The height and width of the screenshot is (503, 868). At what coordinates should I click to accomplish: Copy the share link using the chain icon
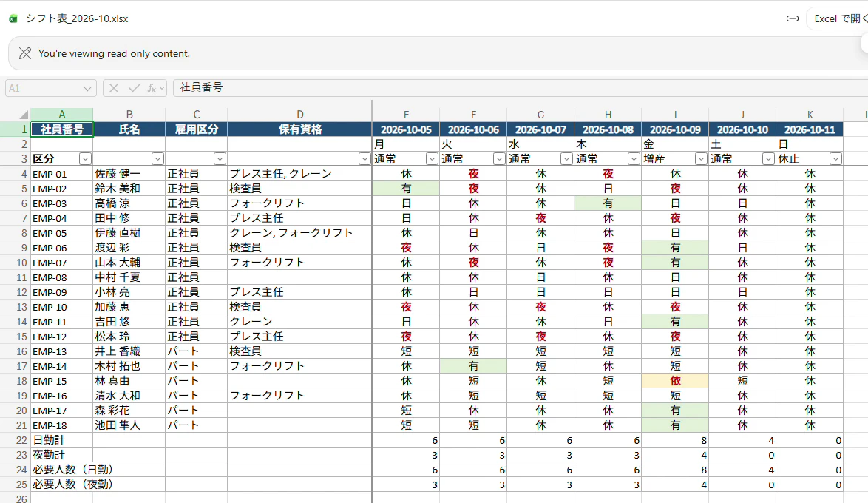click(x=792, y=18)
